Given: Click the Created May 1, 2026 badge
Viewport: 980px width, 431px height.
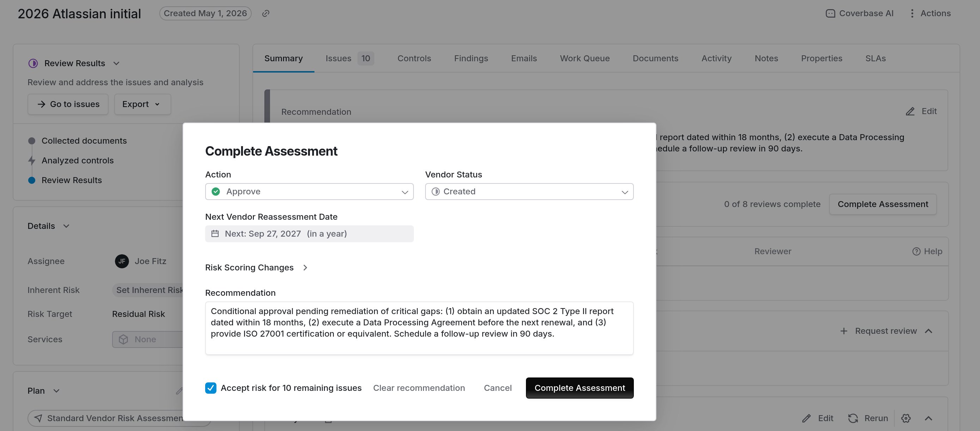Looking at the screenshot, I should coord(205,13).
